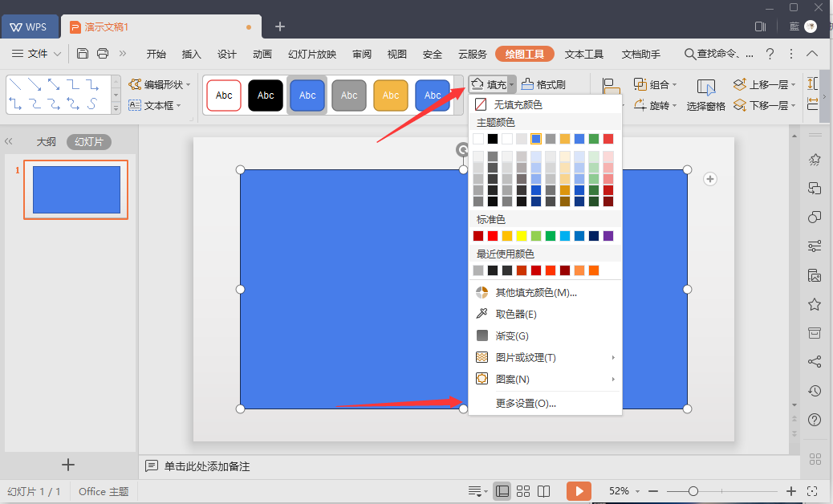Switch to the WPS home tab
The height and width of the screenshot is (504, 833).
point(29,26)
